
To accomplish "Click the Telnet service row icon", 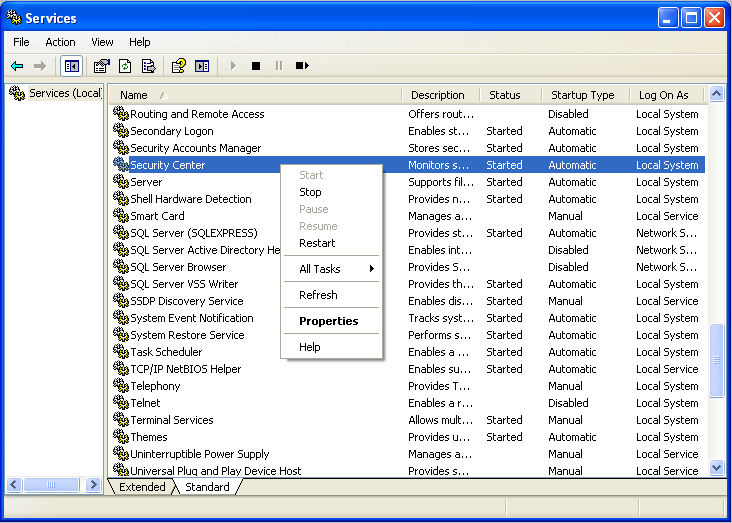I will pyautogui.click(x=121, y=403).
